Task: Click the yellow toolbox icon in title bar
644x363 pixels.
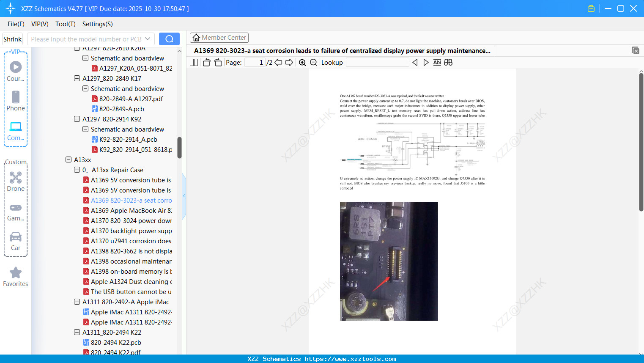Action: pyautogui.click(x=591, y=8)
